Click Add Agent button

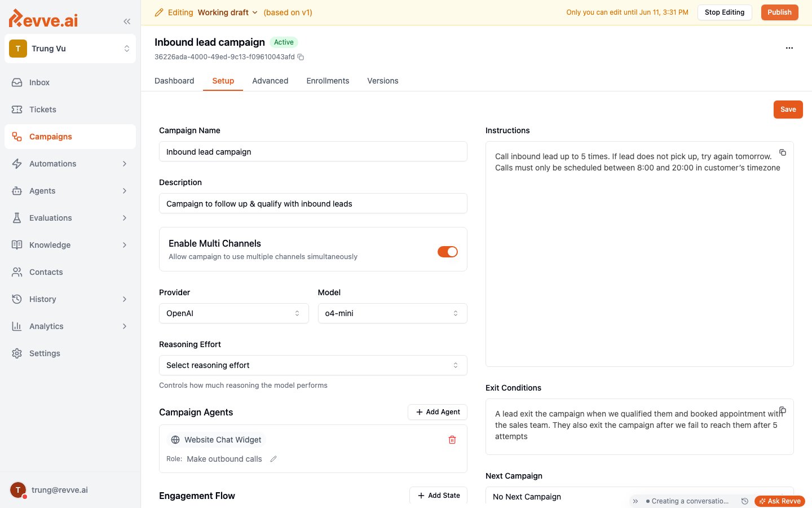click(438, 412)
